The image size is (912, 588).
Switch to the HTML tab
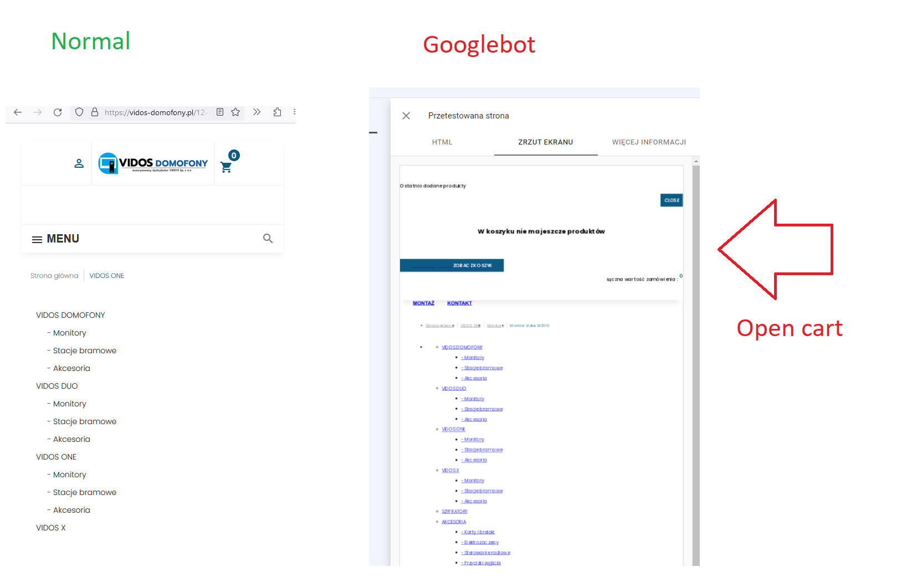tap(442, 142)
